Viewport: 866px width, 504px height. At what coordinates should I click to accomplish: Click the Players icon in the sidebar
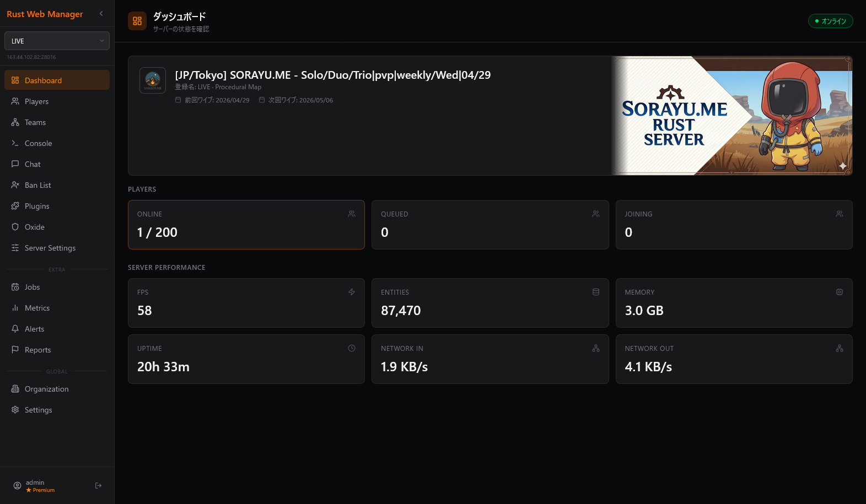tap(15, 101)
